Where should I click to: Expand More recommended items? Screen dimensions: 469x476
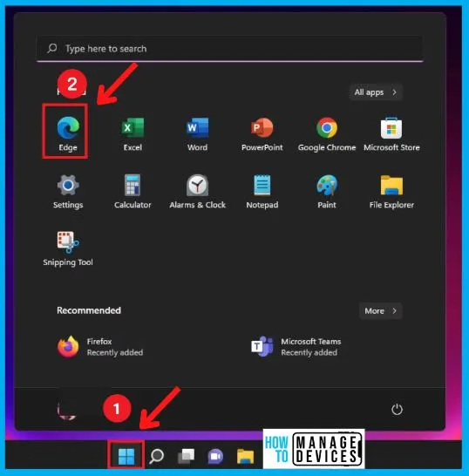tap(381, 311)
